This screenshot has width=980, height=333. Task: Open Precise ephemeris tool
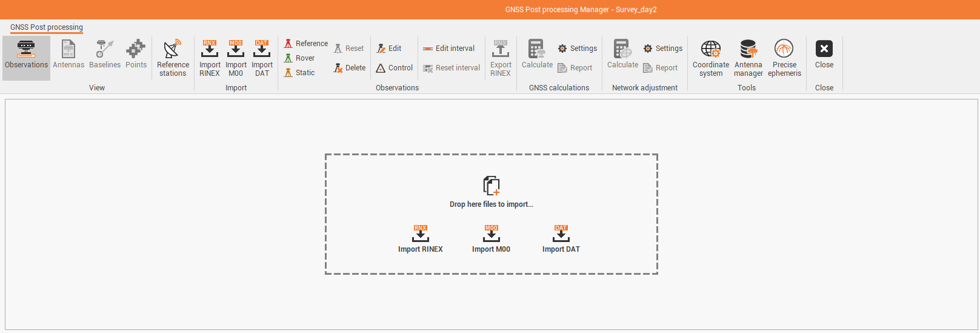pos(784,58)
